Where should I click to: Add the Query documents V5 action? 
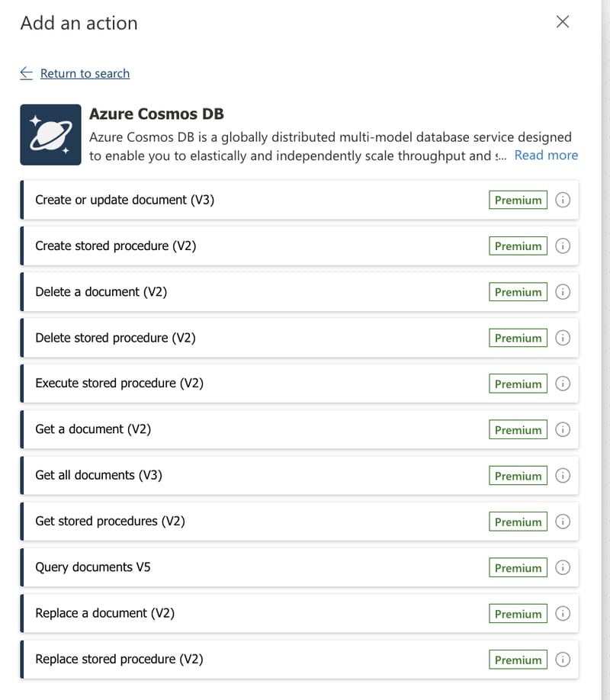pyautogui.click(x=93, y=567)
